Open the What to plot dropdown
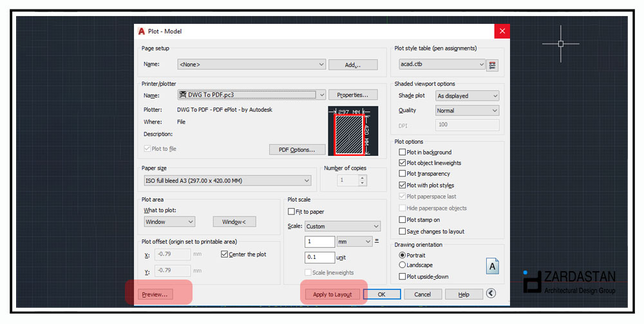Image resolution: width=644 pixels, height=324 pixels. (x=169, y=222)
